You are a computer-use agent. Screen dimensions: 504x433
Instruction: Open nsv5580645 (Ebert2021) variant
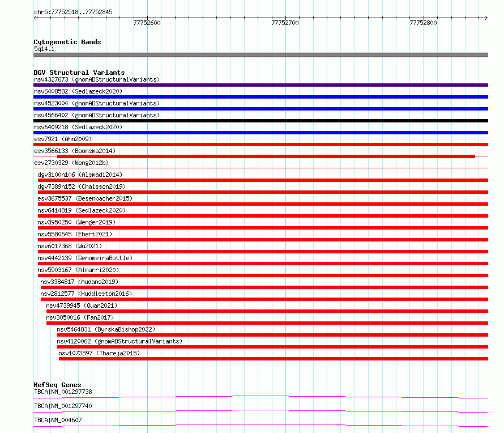pyautogui.click(x=75, y=234)
